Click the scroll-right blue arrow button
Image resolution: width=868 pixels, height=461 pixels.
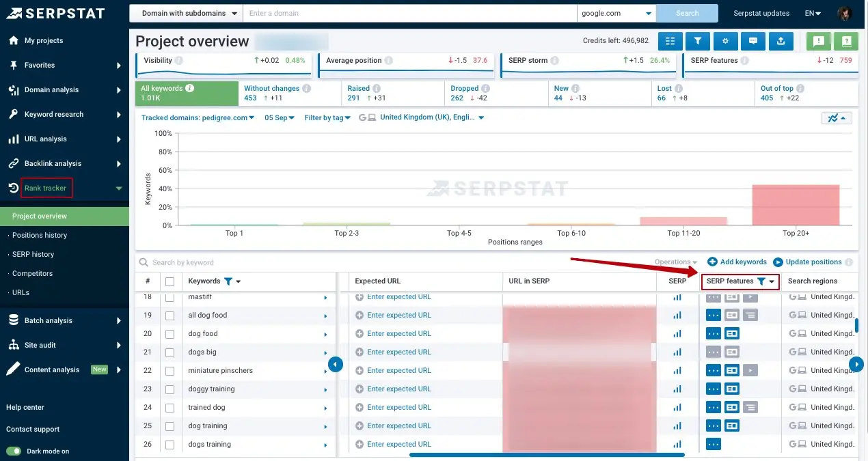pyautogui.click(x=856, y=365)
